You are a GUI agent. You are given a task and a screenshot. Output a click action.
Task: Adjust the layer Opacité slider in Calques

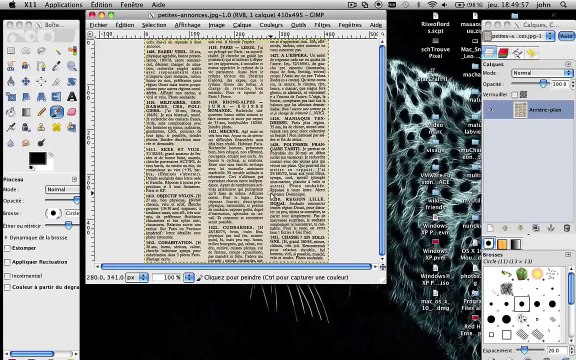tap(531, 84)
